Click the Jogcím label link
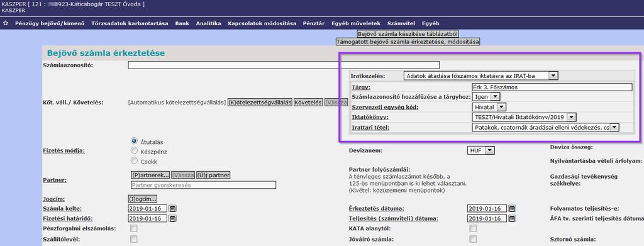Image resolution: width=644 pixels, height=246 pixels. (54, 199)
